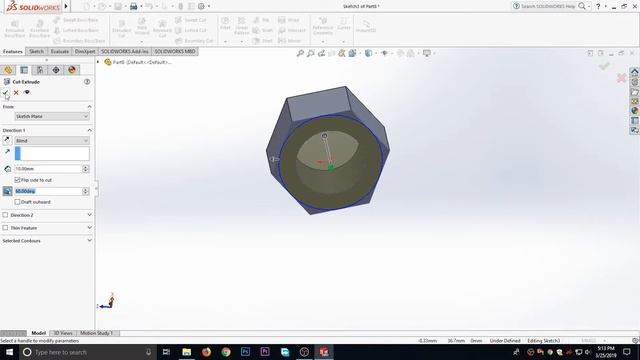640x360 pixels.
Task: Adjust the draft angle spinner
Action: [x=86, y=191]
